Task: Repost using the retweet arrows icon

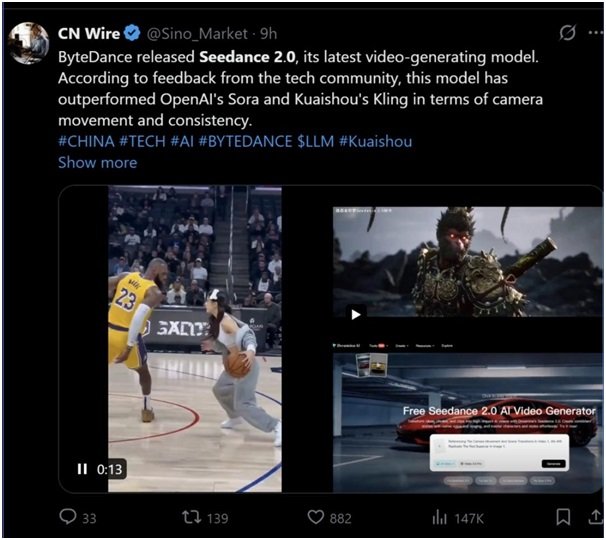Action: [x=192, y=517]
